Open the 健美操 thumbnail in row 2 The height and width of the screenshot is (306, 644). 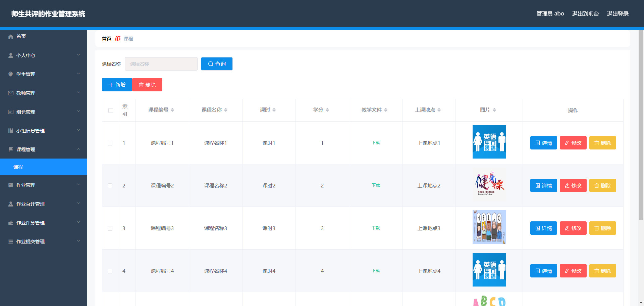pyautogui.click(x=489, y=184)
